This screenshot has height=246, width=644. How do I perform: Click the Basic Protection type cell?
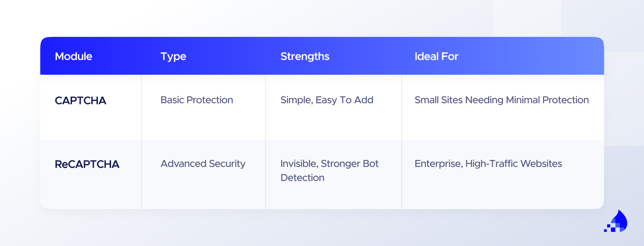click(x=197, y=100)
